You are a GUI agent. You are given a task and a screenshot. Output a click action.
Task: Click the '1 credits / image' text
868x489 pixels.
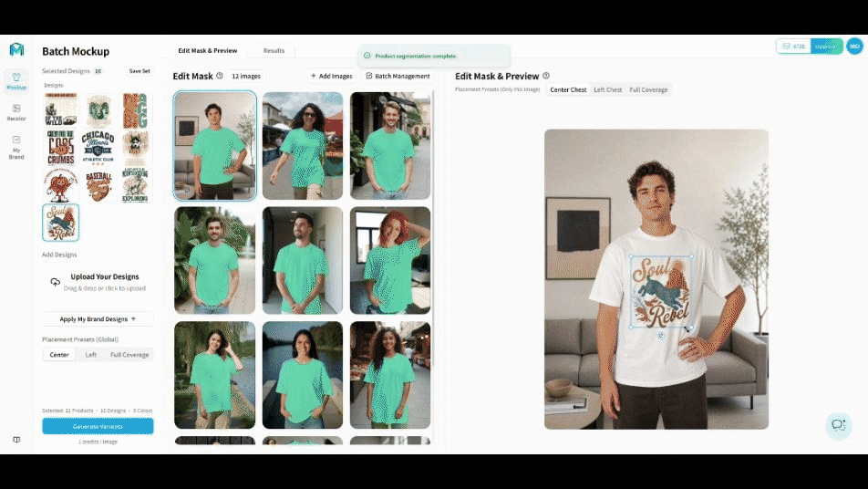[98, 442]
